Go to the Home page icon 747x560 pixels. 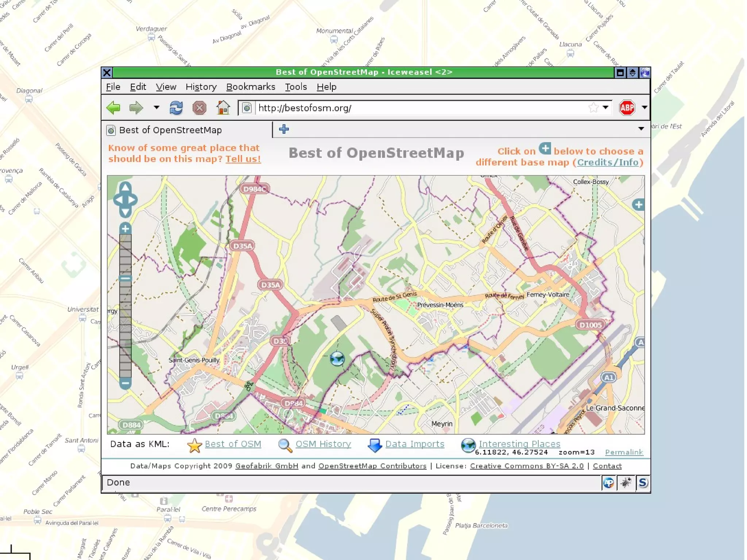pos(223,108)
